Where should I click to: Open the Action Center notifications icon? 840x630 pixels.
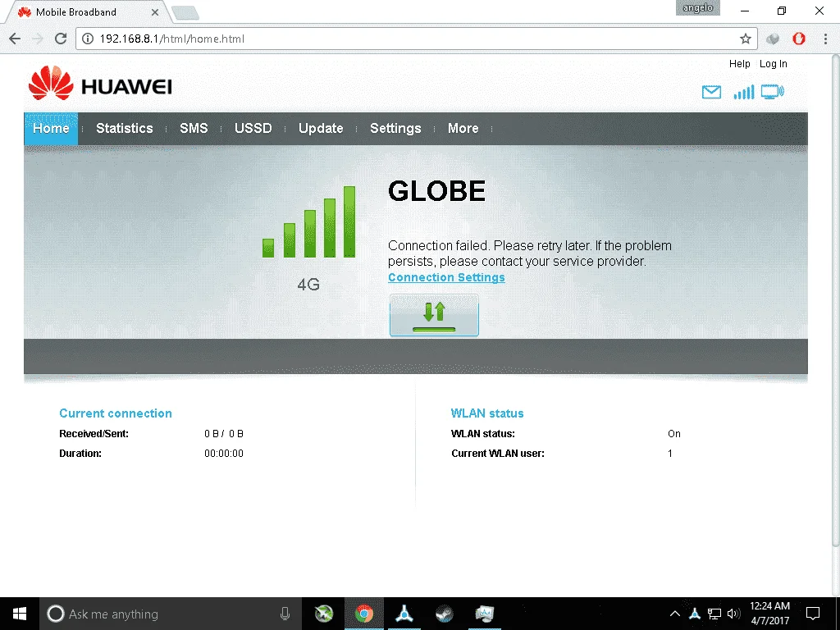click(813, 614)
